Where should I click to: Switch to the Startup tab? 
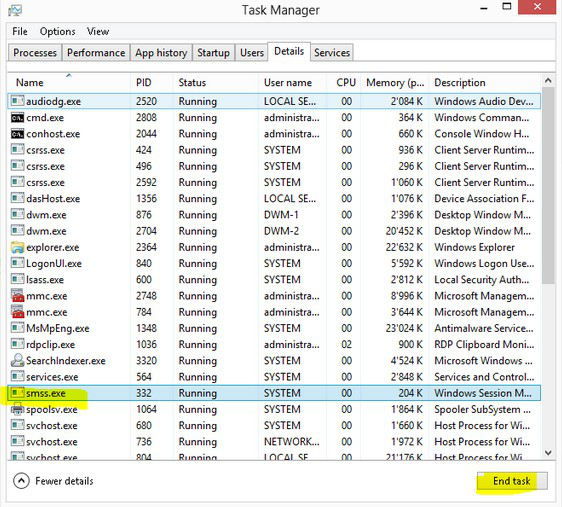click(x=213, y=53)
